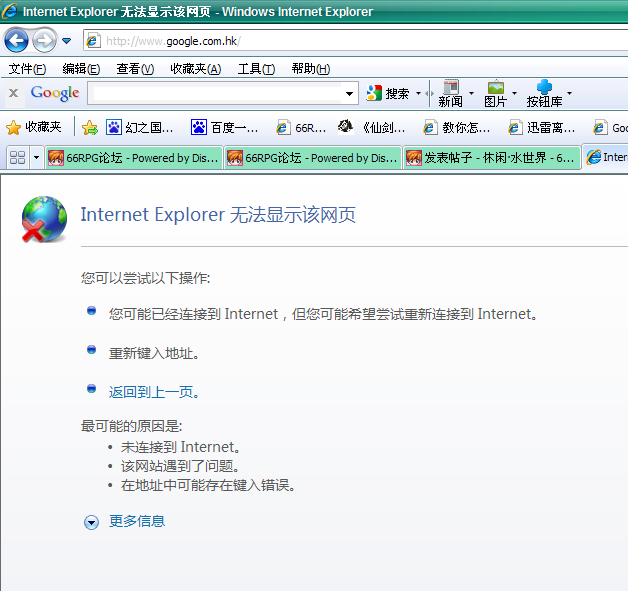Click text '在地址中可能存在键入错误。'

(208, 485)
